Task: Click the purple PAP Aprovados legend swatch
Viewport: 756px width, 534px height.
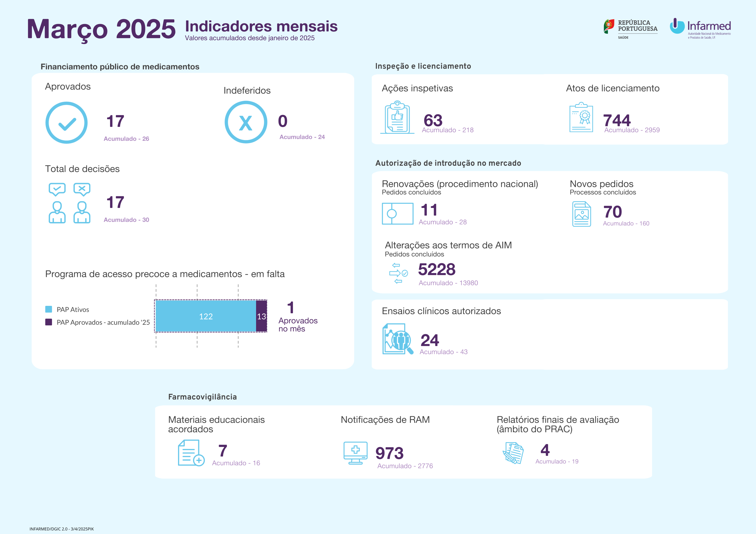Action: (49, 322)
